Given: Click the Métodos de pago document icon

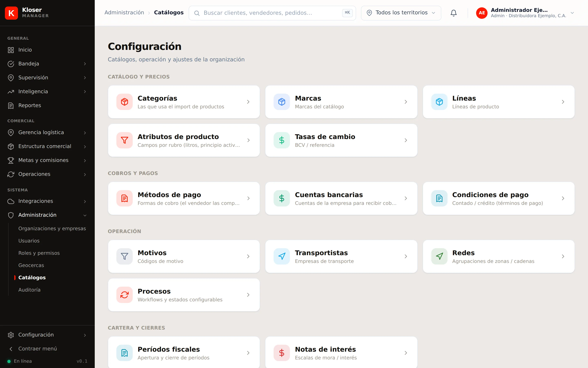Looking at the screenshot, I should [x=124, y=198].
